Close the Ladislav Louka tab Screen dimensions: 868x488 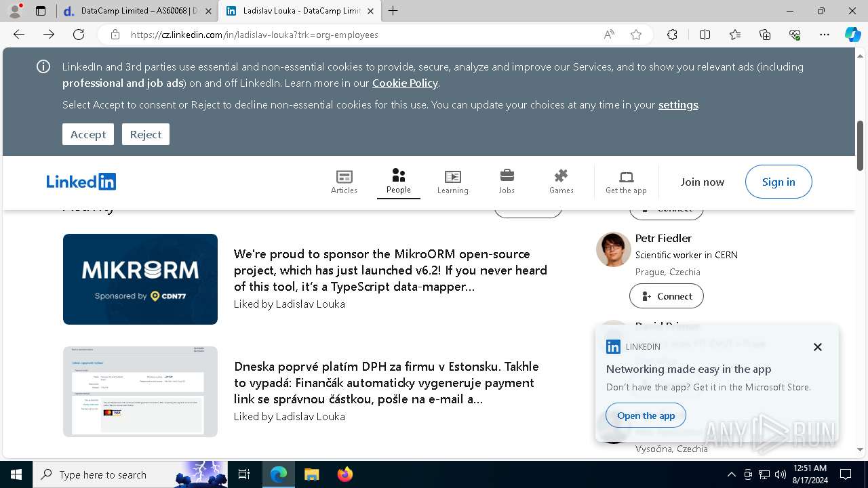[x=372, y=11]
